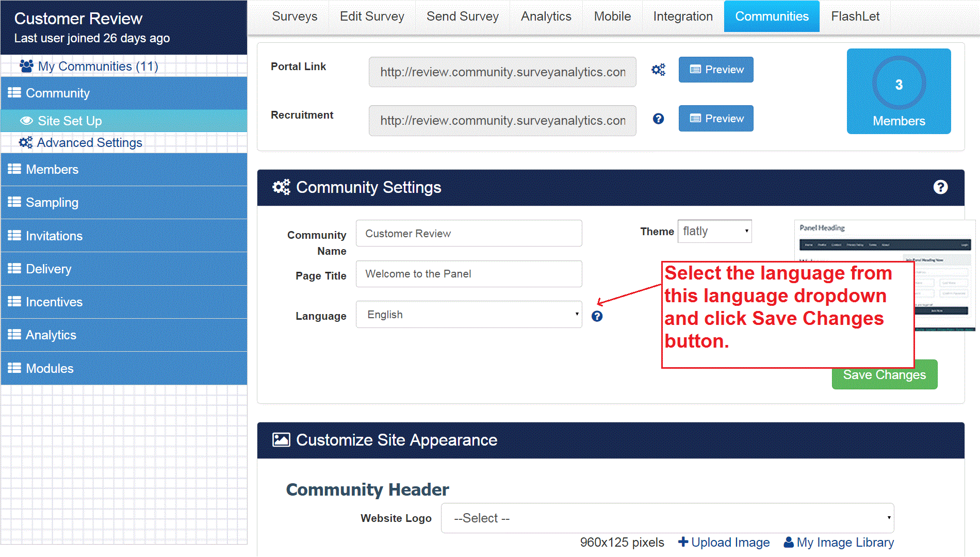Viewport: 980px width, 557px height.
Task: Click the image icon in Customize Site Appearance
Action: [x=281, y=439]
